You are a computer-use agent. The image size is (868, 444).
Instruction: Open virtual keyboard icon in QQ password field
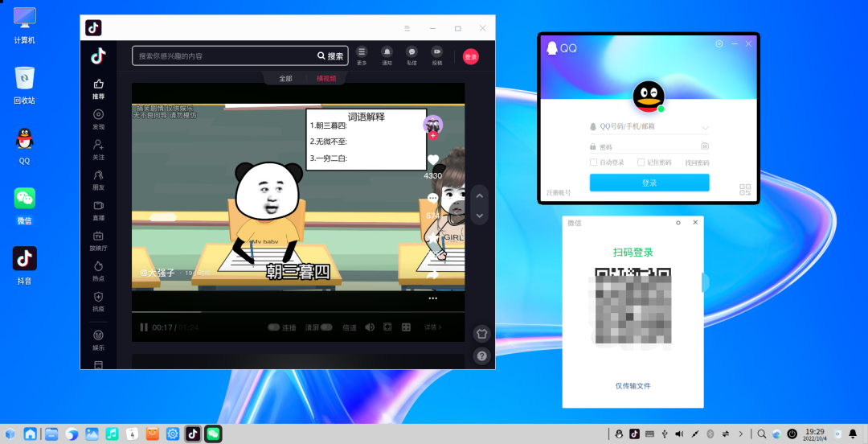(705, 146)
